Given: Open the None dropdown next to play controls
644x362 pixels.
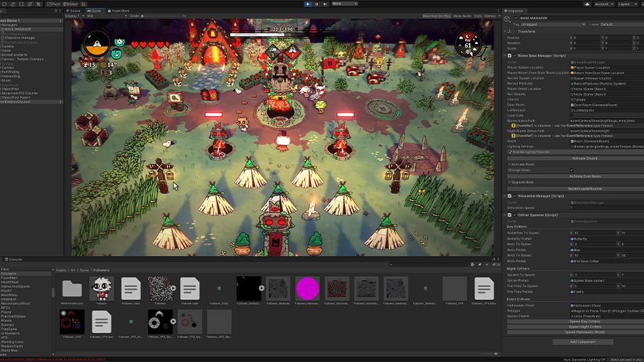Looking at the screenshot, I should (x=344, y=4).
